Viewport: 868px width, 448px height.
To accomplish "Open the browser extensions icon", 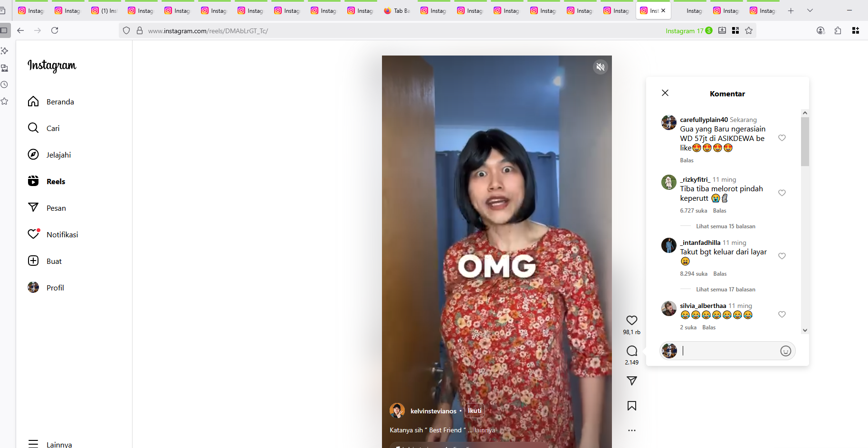I will click(x=838, y=30).
